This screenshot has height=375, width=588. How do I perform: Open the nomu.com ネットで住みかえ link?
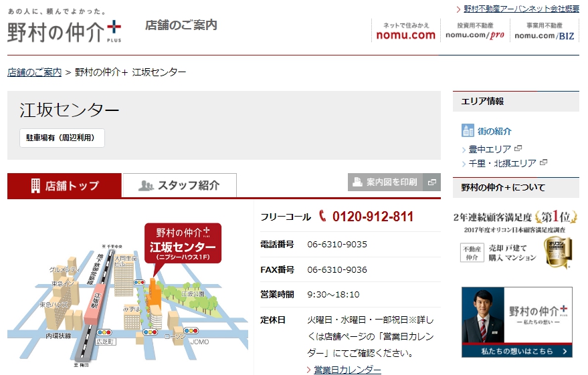(406, 31)
